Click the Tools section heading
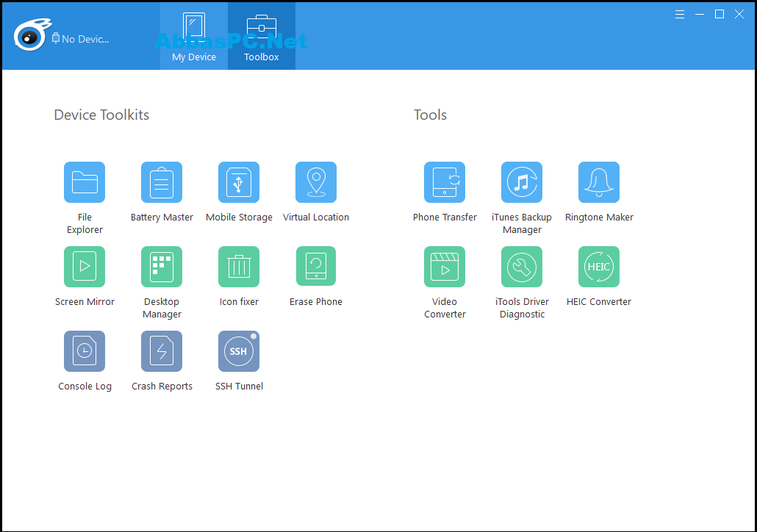The height and width of the screenshot is (532, 757). (430, 115)
